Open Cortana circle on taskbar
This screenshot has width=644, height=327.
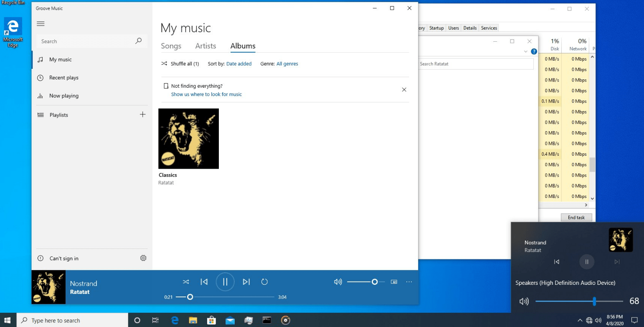click(137, 320)
